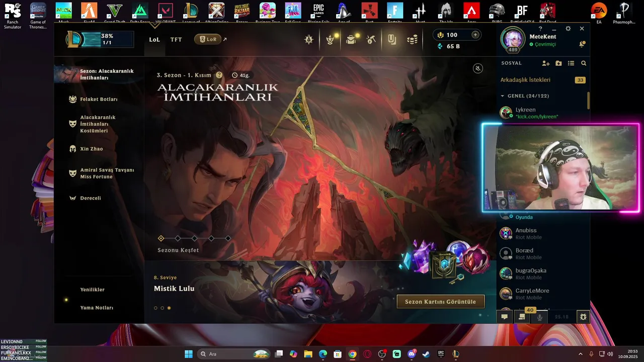Open chat with friend Lykreen
This screenshot has width=644, height=362.
(x=542, y=113)
